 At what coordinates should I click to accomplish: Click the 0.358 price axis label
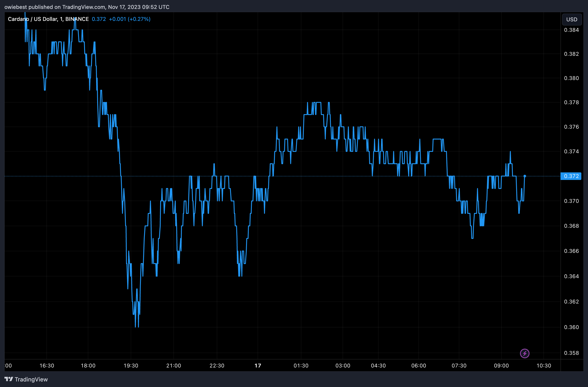571,353
